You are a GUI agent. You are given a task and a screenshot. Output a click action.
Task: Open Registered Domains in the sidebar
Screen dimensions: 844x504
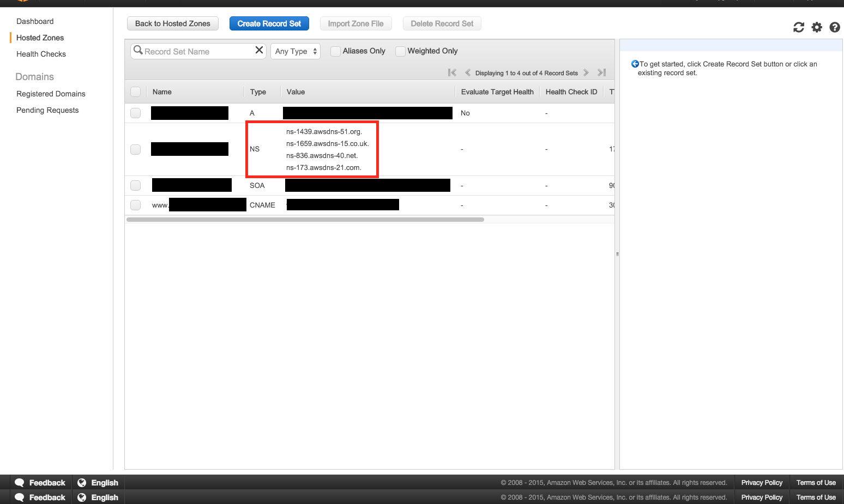pyautogui.click(x=51, y=94)
